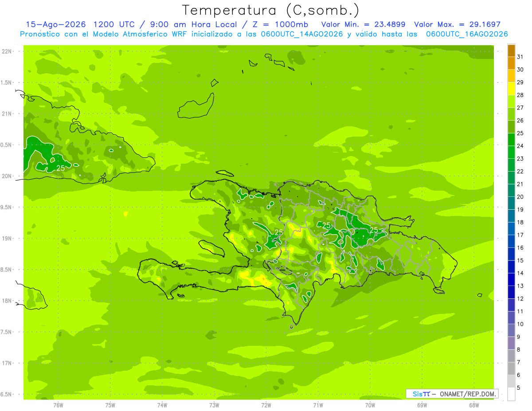
Task: Click the yellow swatch between 28 and 29
Action: [511, 89]
